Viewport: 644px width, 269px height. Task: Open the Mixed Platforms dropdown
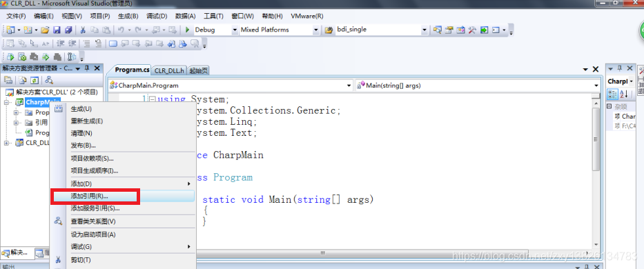pyautogui.click(x=316, y=30)
